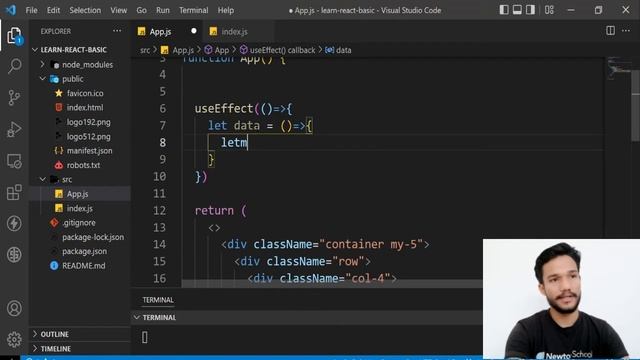Click the useEffect text on line 6
This screenshot has width=640, height=360.
click(x=224, y=109)
